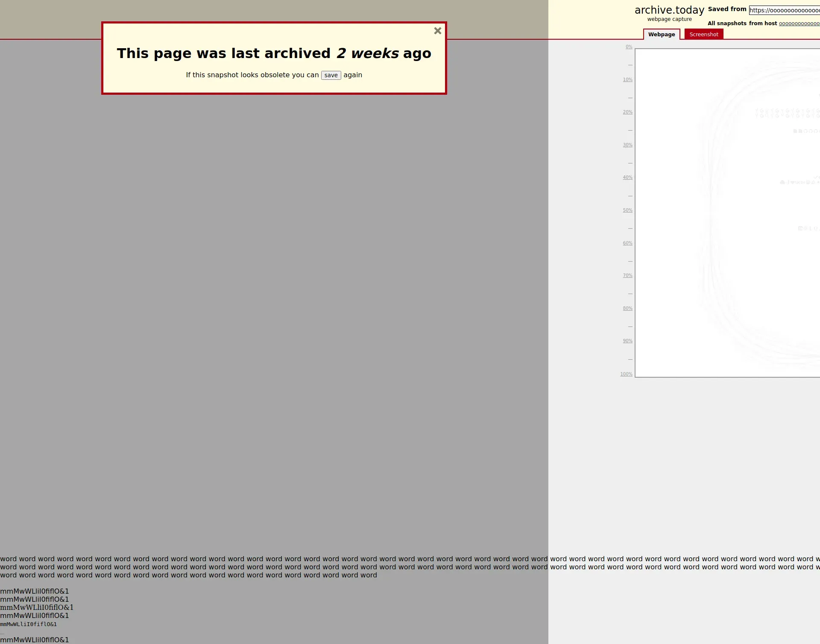Jump to 0% page position marker

[x=629, y=47]
